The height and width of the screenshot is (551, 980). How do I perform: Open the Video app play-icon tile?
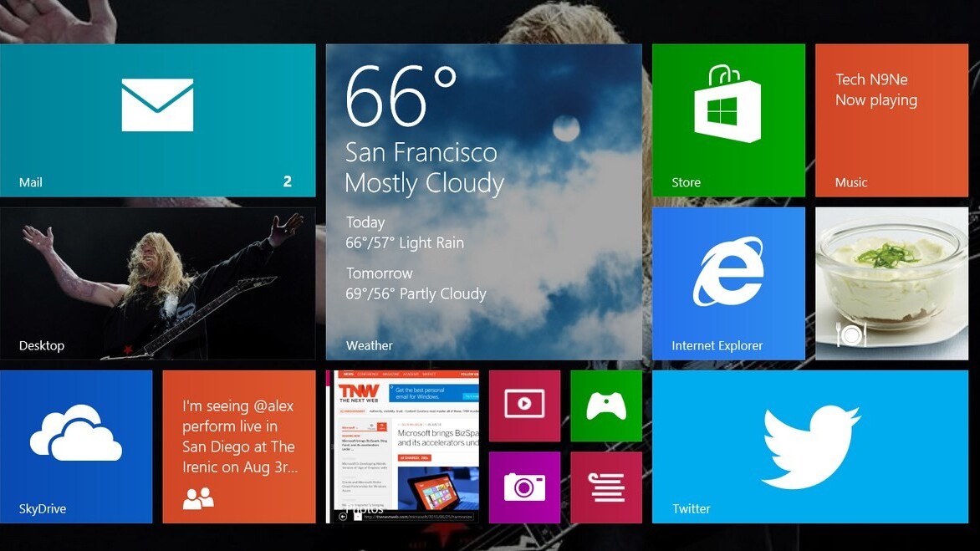coord(524,405)
